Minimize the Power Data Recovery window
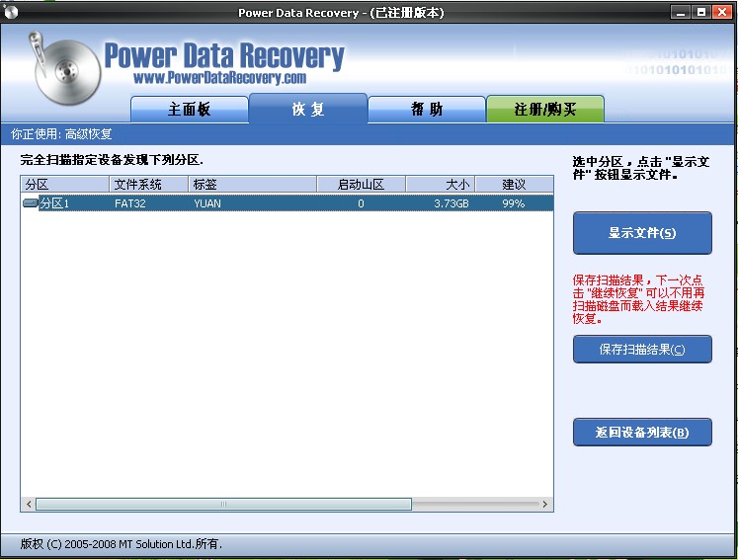 [680, 12]
